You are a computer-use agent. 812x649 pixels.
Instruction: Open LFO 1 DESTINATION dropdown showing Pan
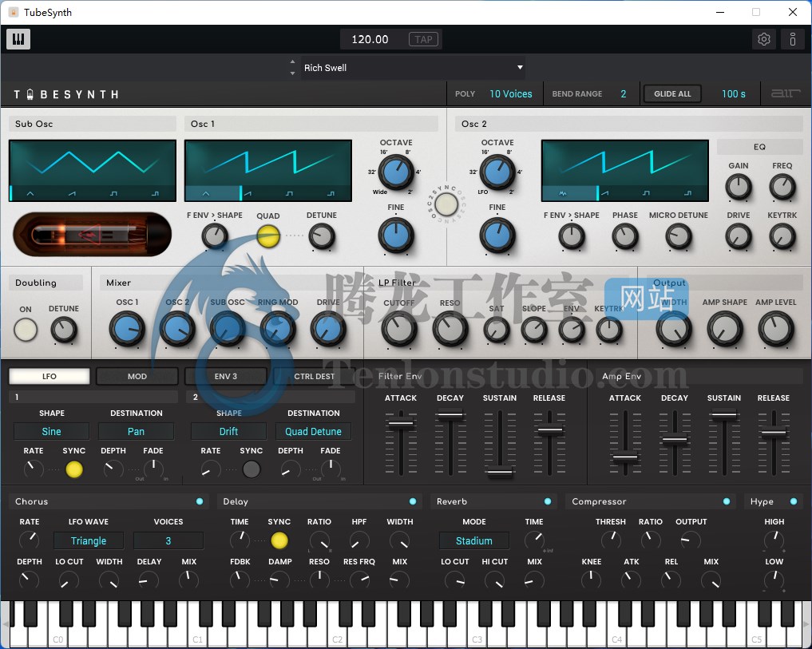tap(137, 431)
